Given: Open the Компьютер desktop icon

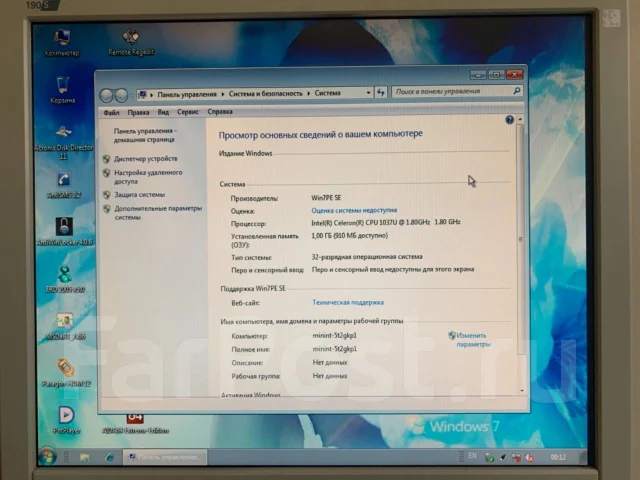Looking at the screenshot, I should click(x=62, y=42).
